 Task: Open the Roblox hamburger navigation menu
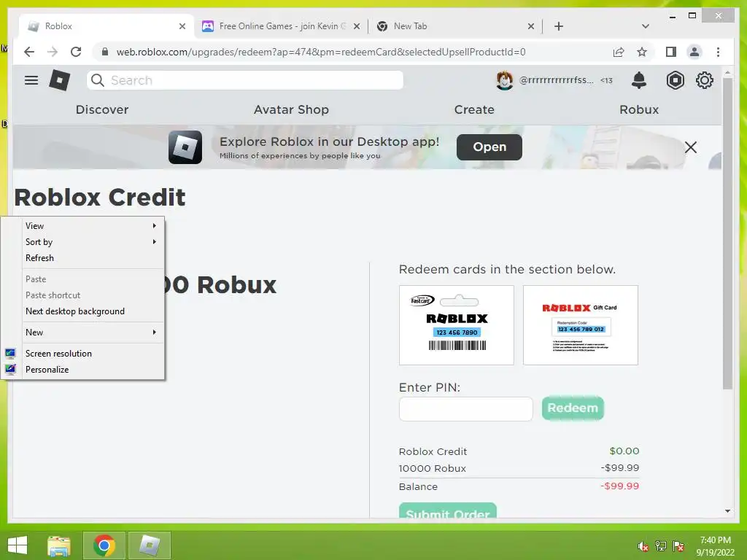(31, 80)
